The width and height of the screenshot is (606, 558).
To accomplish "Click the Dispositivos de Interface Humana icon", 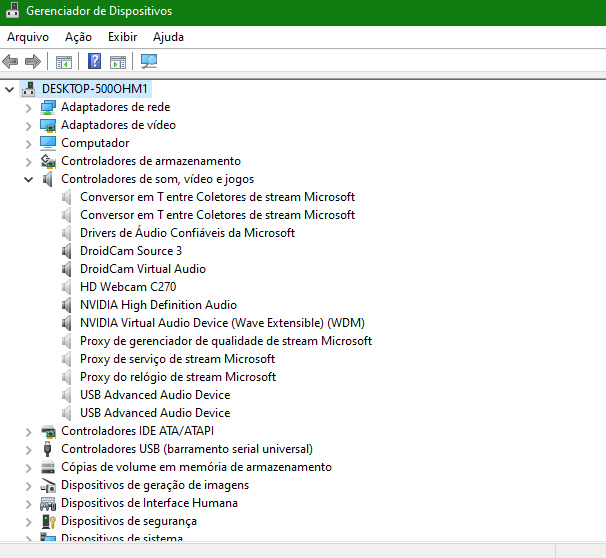I will (x=48, y=503).
